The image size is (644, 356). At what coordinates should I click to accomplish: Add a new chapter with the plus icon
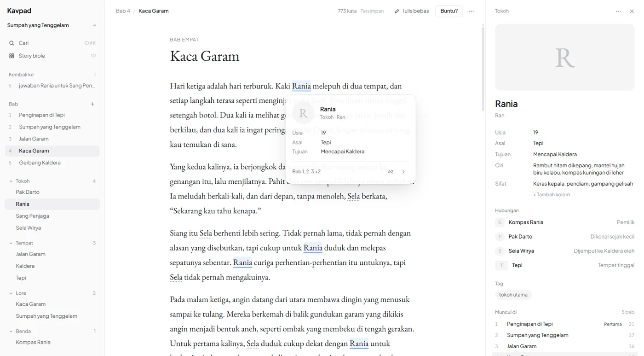(x=92, y=104)
